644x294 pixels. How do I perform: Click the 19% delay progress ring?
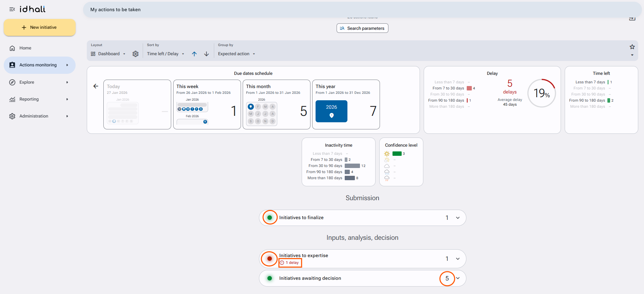[542, 93]
